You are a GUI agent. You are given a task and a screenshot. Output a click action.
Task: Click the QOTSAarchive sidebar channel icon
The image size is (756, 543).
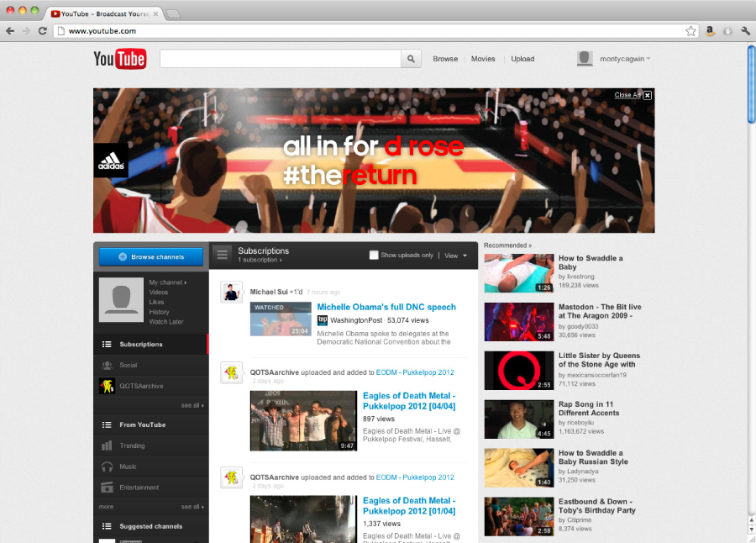pyautogui.click(x=107, y=386)
